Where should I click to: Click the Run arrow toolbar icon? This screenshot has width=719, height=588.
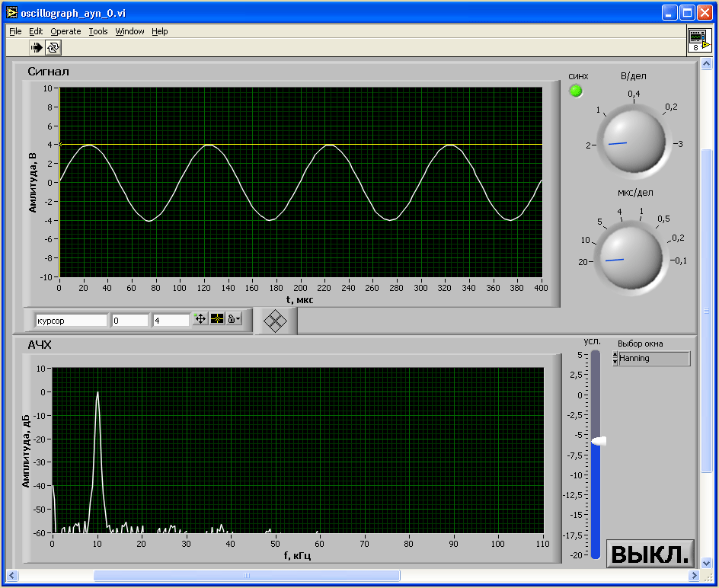pyautogui.click(x=37, y=47)
